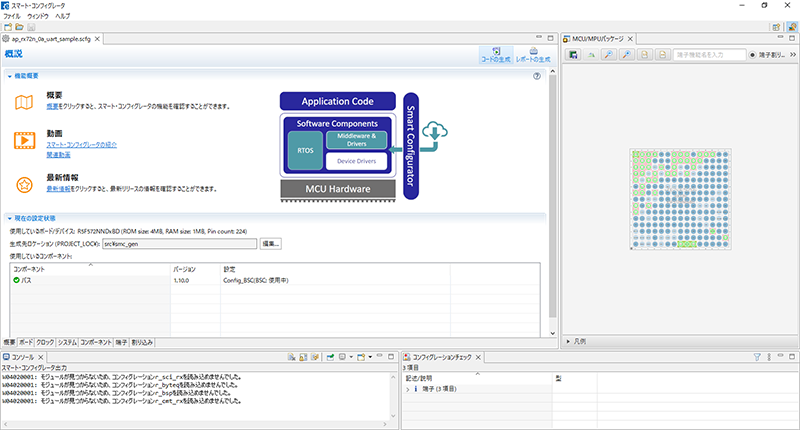Switch to the ボード tab
This screenshot has width=800, height=430.
click(x=26, y=342)
